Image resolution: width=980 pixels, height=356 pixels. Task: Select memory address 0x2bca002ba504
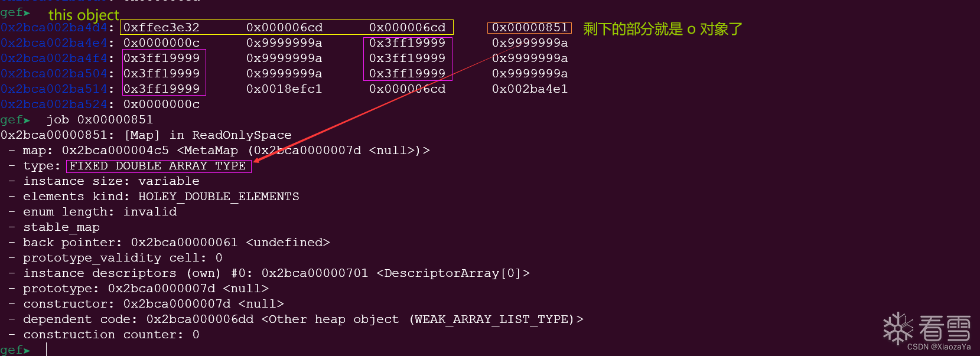click(x=54, y=73)
